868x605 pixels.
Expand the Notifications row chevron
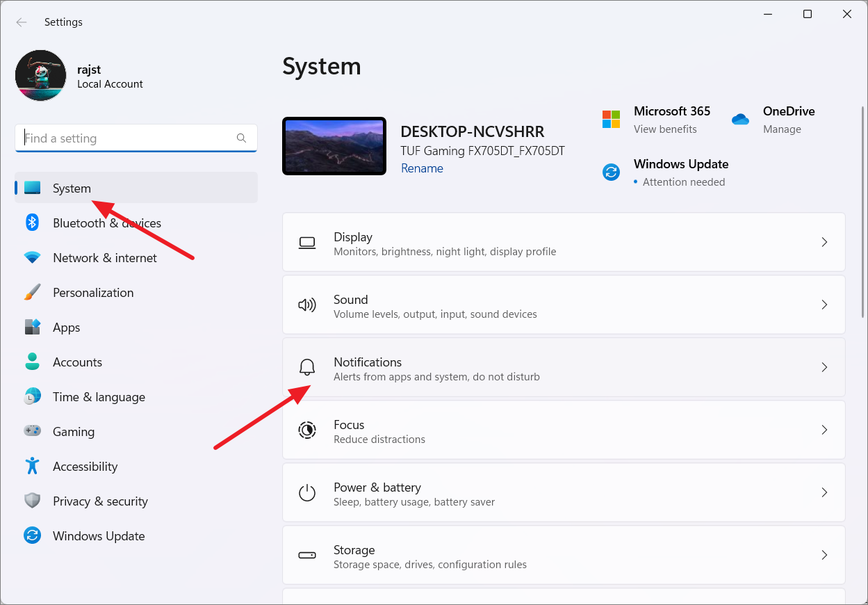tap(824, 367)
